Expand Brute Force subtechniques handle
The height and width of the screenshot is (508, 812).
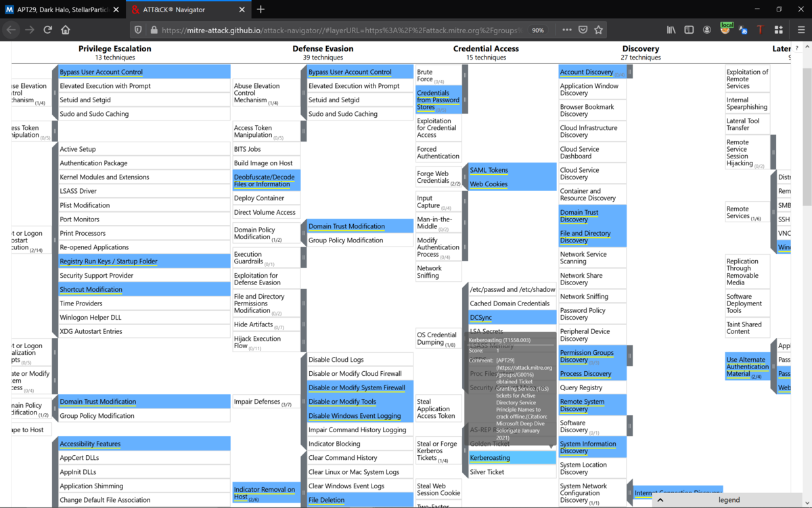(x=465, y=75)
